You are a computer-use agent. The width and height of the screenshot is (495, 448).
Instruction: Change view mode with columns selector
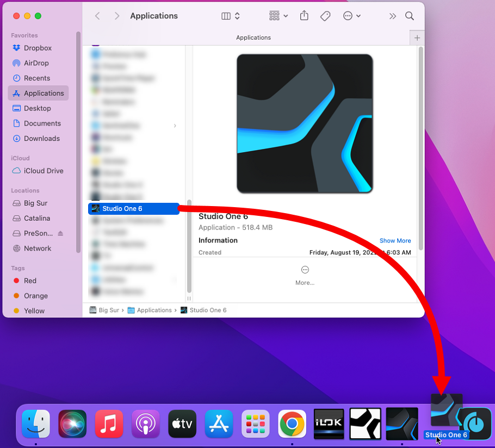231,16
